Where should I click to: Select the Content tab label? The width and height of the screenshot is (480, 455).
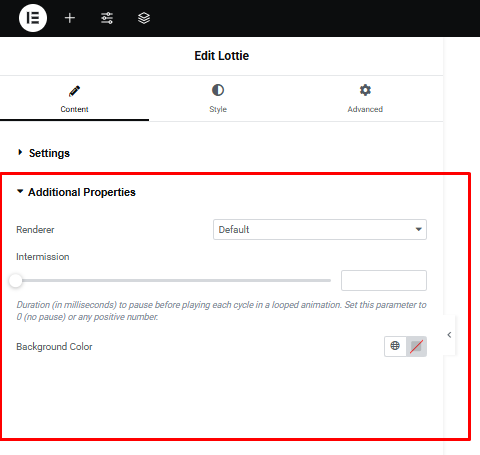coord(74,109)
